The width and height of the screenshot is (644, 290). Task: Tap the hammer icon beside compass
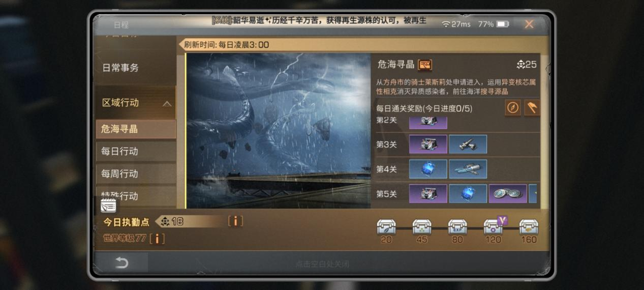click(x=532, y=108)
